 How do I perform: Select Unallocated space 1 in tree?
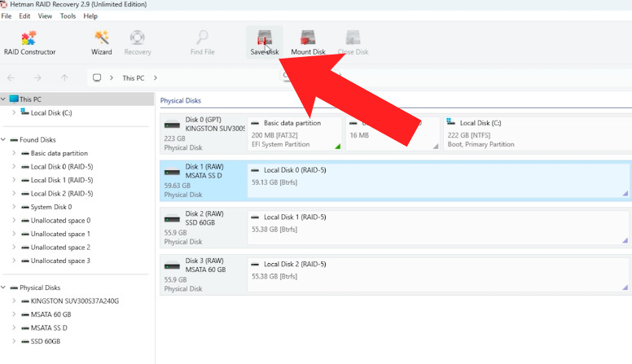pos(60,234)
